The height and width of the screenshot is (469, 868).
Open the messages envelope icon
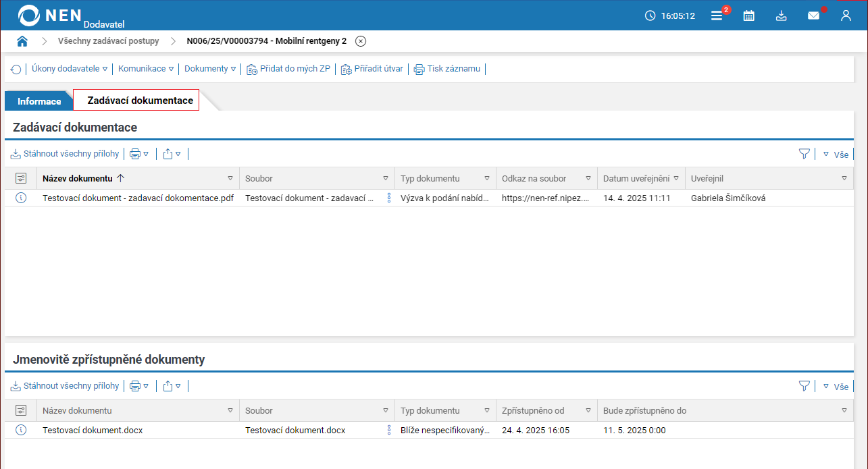813,16
